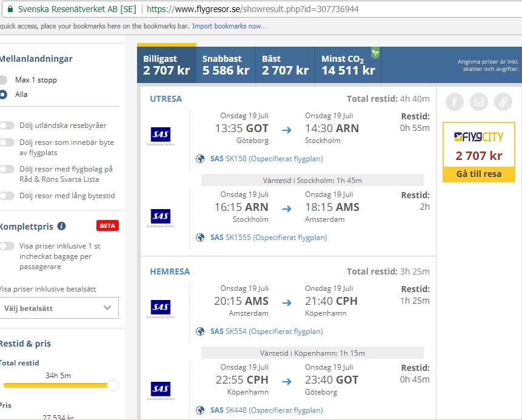Image resolution: width=522 pixels, height=420 pixels.
Task: Click the info icon next to Komplettpris
Action: coord(61,226)
